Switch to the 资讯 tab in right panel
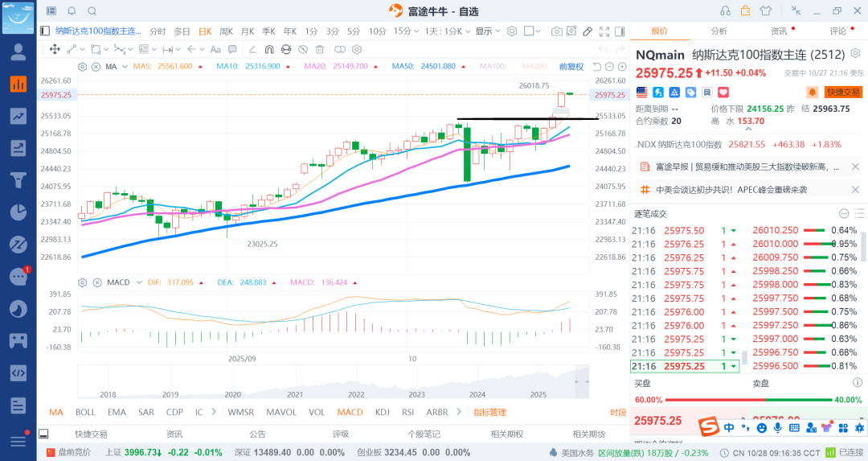This screenshot has width=868, height=461. [778, 31]
